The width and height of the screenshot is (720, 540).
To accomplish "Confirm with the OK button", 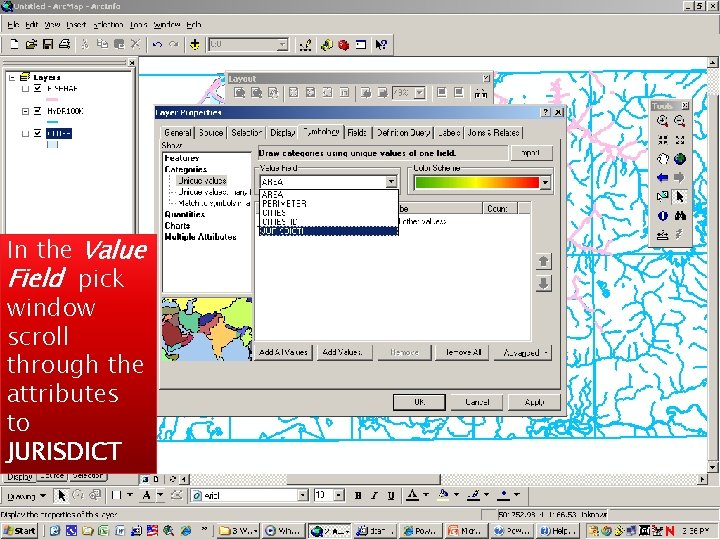I will (x=419, y=402).
